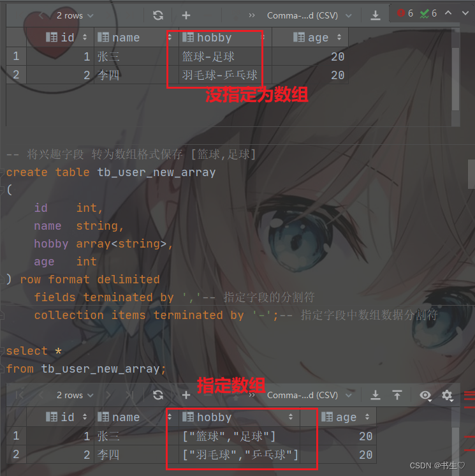Go to first page in bottom result grid
This screenshot has height=476, width=475.
click(19, 395)
